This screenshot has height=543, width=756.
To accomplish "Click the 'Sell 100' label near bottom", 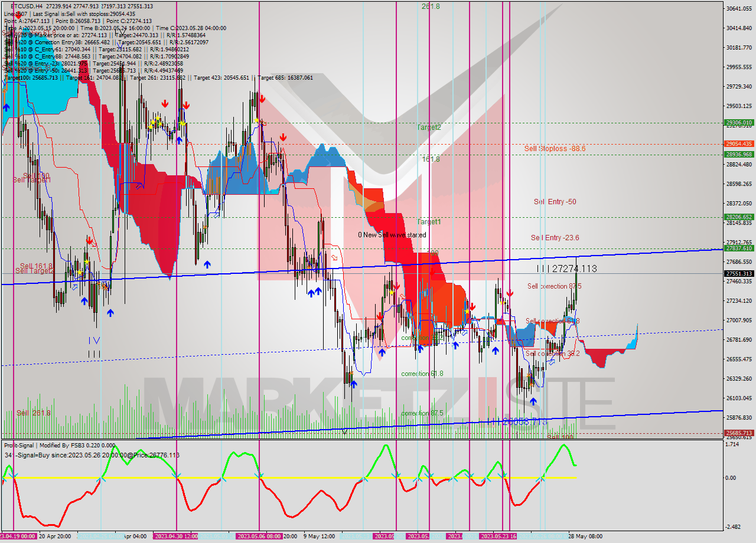I will pos(560,437).
